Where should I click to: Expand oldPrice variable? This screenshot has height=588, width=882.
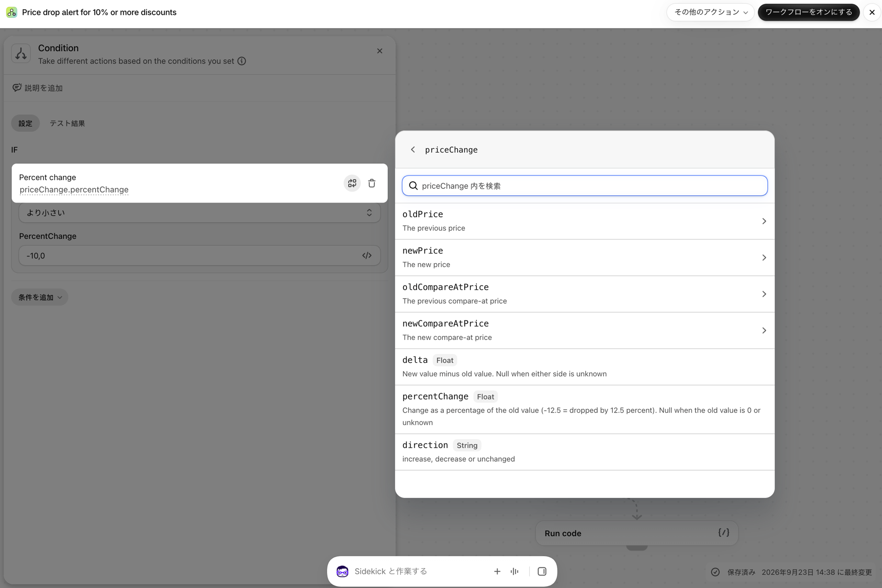pyautogui.click(x=584, y=221)
